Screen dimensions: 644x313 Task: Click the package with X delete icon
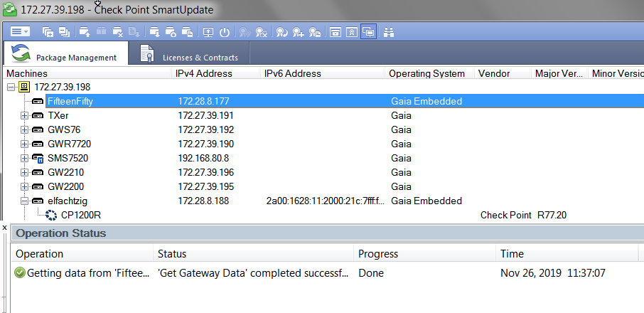(x=118, y=32)
